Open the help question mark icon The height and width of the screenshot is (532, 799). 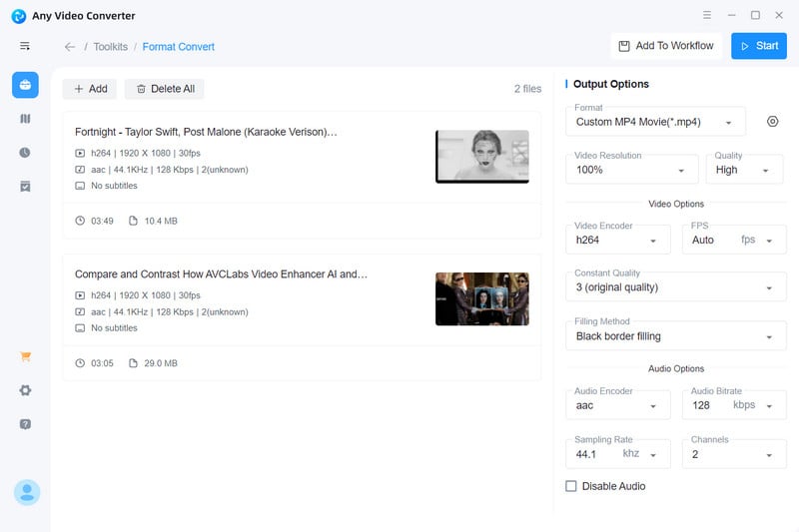[x=25, y=424]
